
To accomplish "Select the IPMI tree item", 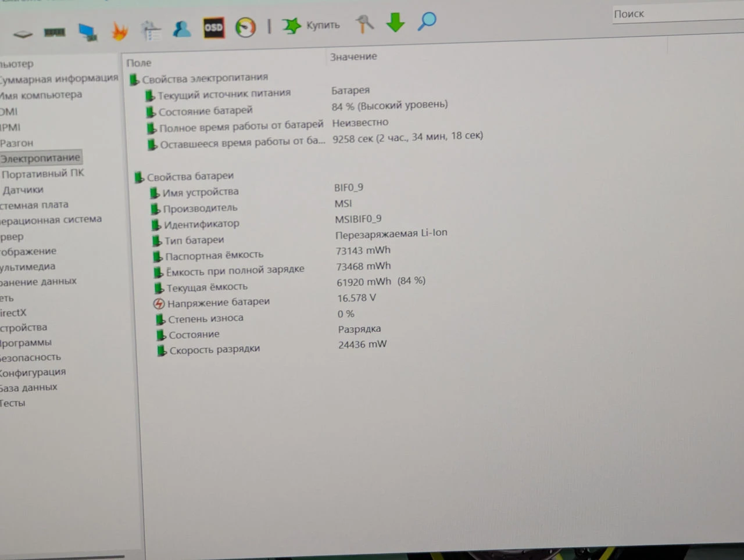I will click(x=10, y=127).
